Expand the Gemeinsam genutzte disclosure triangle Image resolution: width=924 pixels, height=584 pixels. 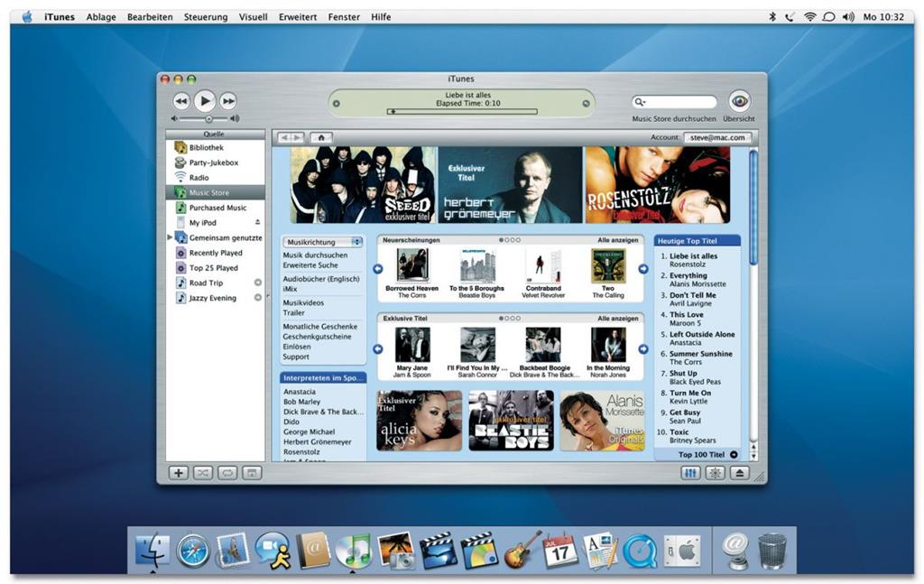(170, 237)
